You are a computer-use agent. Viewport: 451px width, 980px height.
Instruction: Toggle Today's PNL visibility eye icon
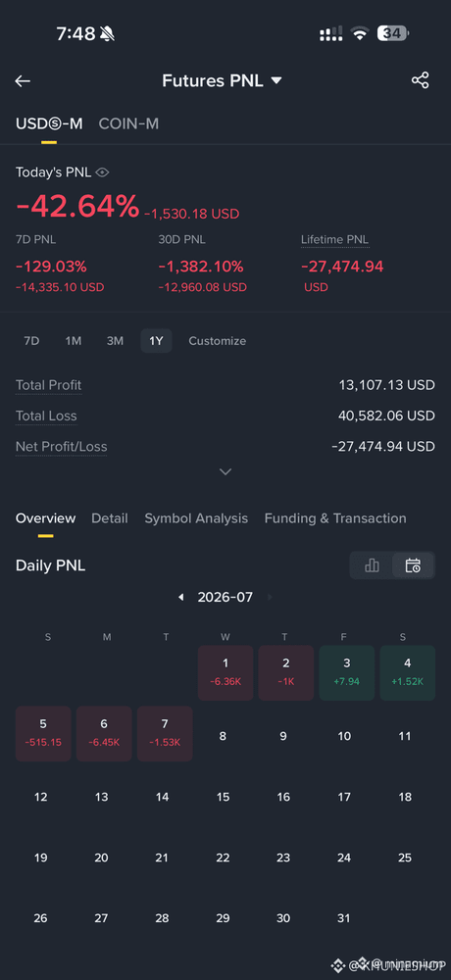point(103,172)
